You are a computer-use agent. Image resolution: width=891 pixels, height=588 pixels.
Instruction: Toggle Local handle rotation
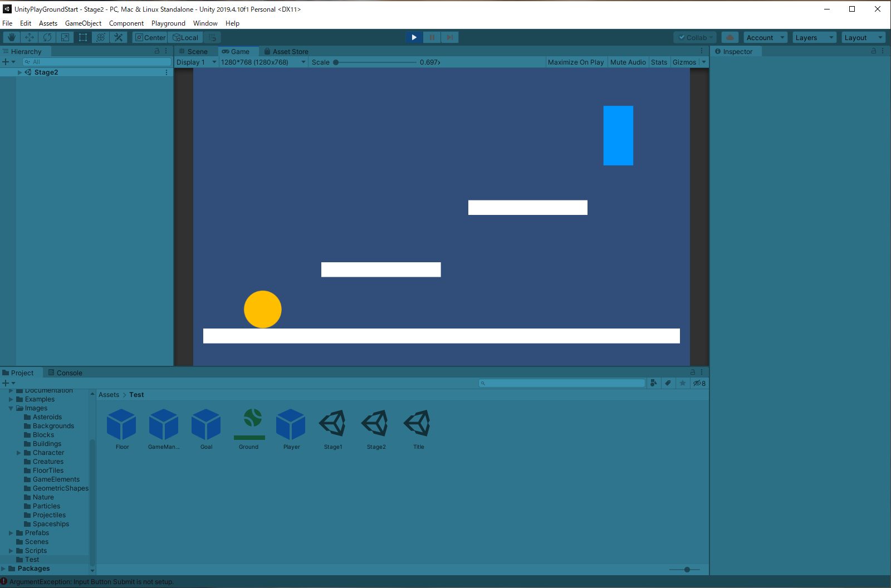[185, 37]
